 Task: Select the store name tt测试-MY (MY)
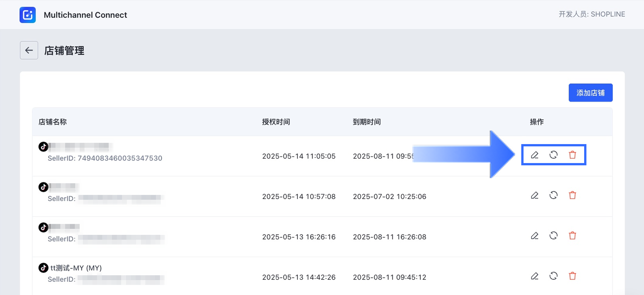(76, 268)
